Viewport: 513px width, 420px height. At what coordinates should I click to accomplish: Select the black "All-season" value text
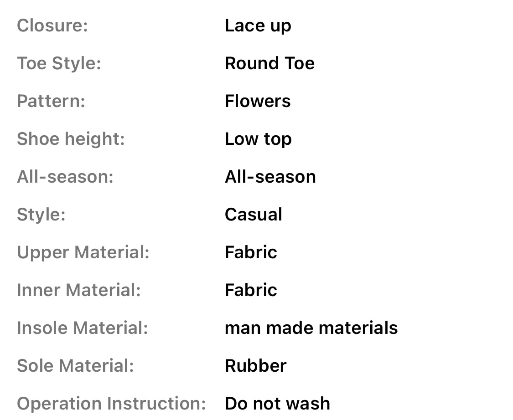(270, 177)
